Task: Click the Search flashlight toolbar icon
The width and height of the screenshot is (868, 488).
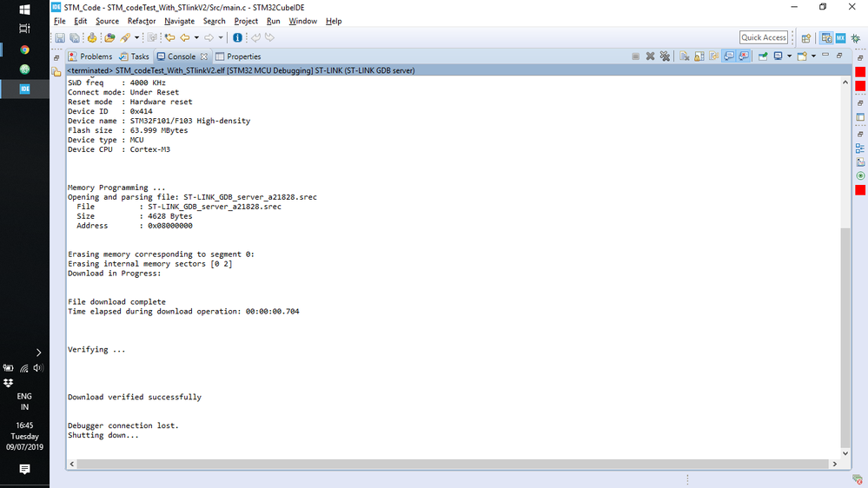Action: coord(125,37)
